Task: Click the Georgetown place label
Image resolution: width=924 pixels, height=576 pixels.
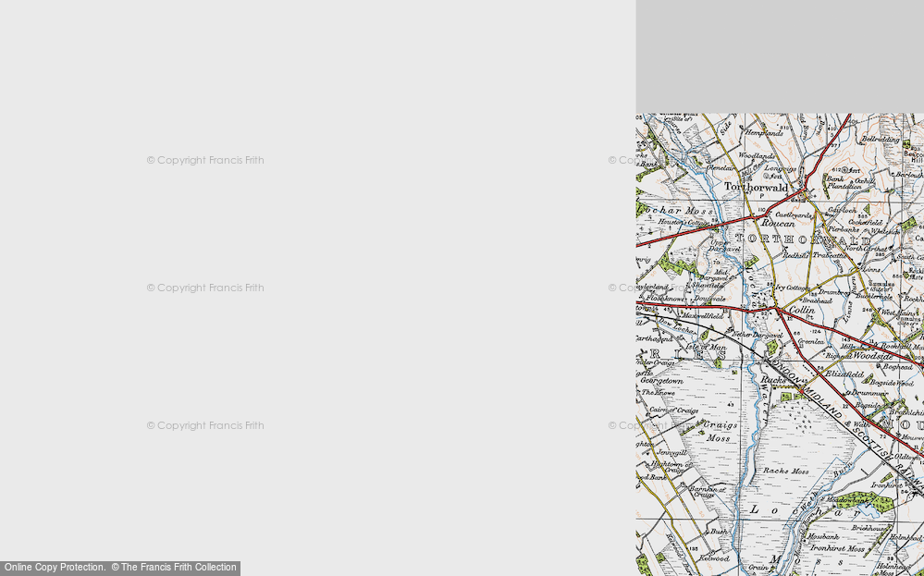Action: coord(661,381)
